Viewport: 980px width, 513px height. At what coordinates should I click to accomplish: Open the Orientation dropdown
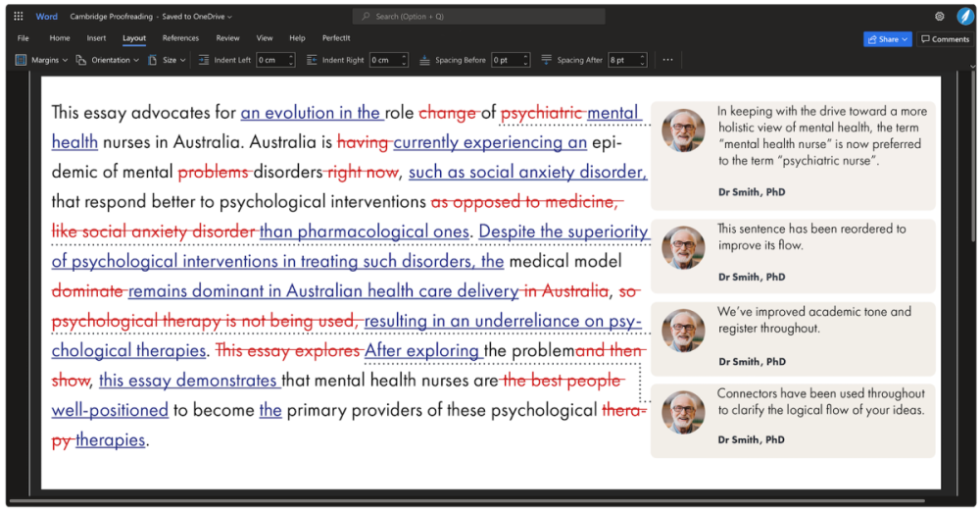pyautogui.click(x=134, y=60)
